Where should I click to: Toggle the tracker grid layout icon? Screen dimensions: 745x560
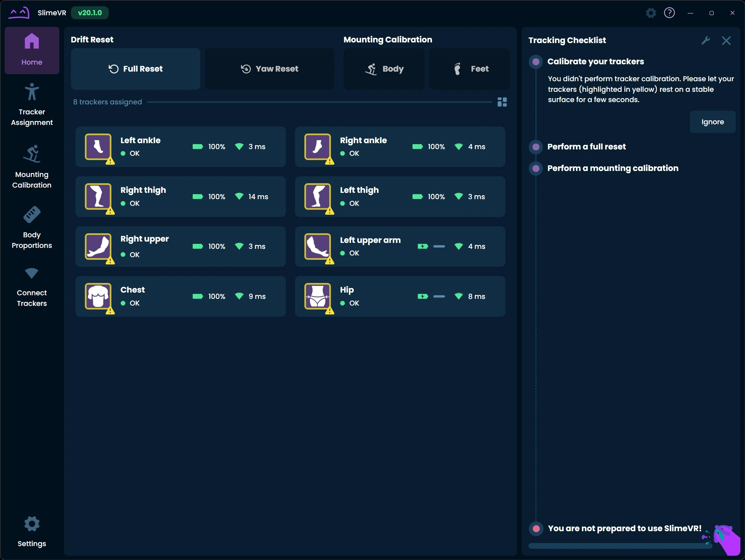coord(502,102)
